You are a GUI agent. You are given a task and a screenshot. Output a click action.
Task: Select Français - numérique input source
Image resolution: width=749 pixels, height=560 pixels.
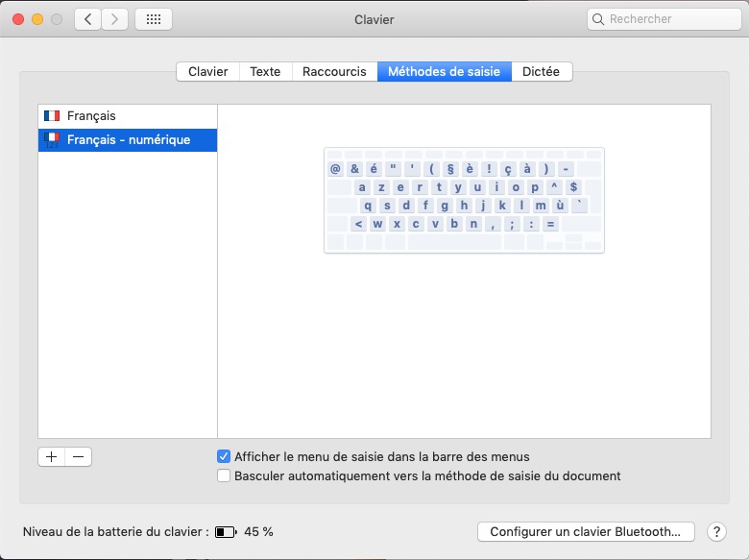128,140
